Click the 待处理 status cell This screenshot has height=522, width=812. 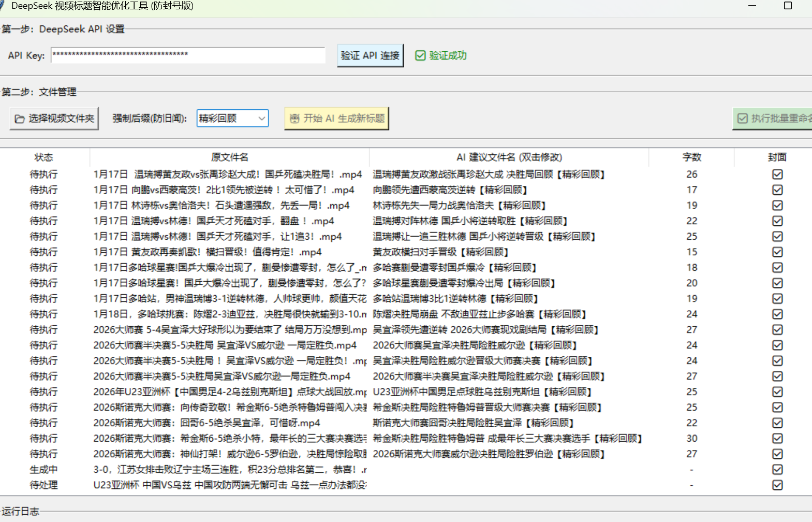[x=44, y=485]
